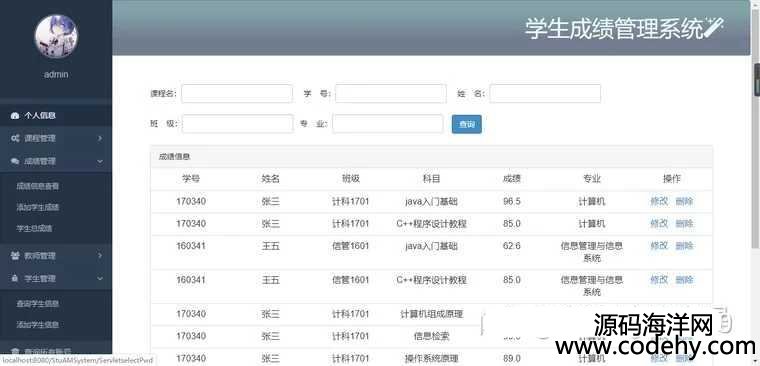Screen dimensions: 760x366
Task: Click the 课程管理 gears icon
Action: tap(15, 138)
